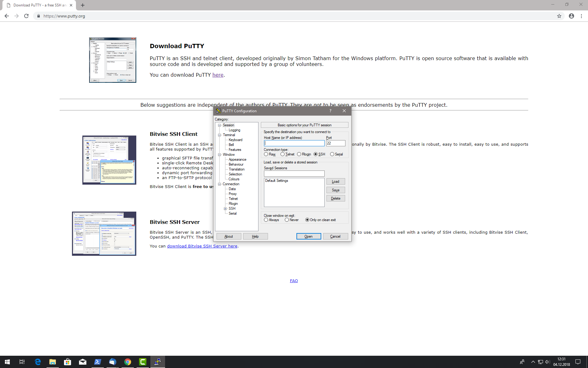
Task: Close the Download PuTTY browser tab
Action: click(71, 5)
